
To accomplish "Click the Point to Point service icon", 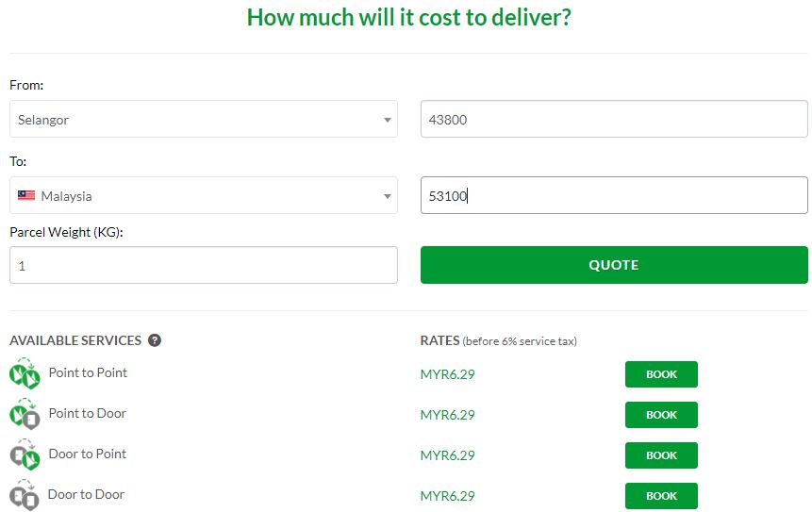I will [x=25, y=373].
